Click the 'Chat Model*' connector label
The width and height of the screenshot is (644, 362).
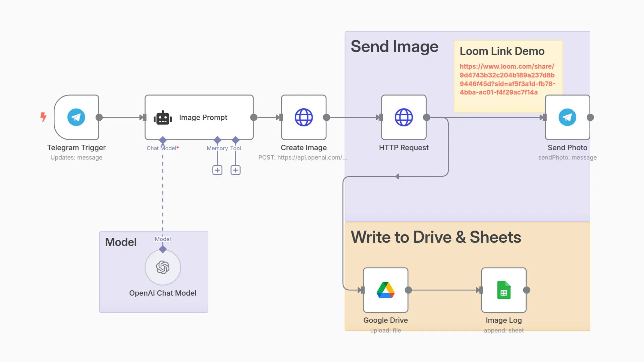coord(163,148)
